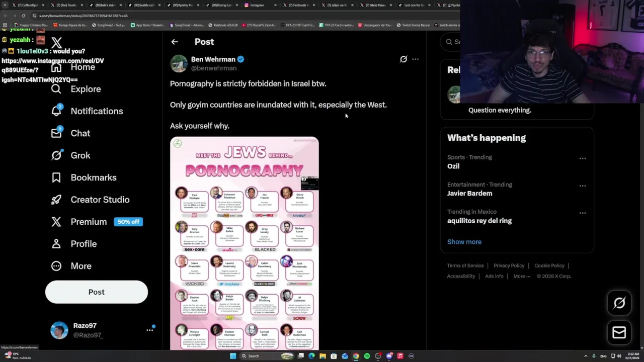Open the attached post image
This screenshot has width=644, height=362.
[245, 243]
